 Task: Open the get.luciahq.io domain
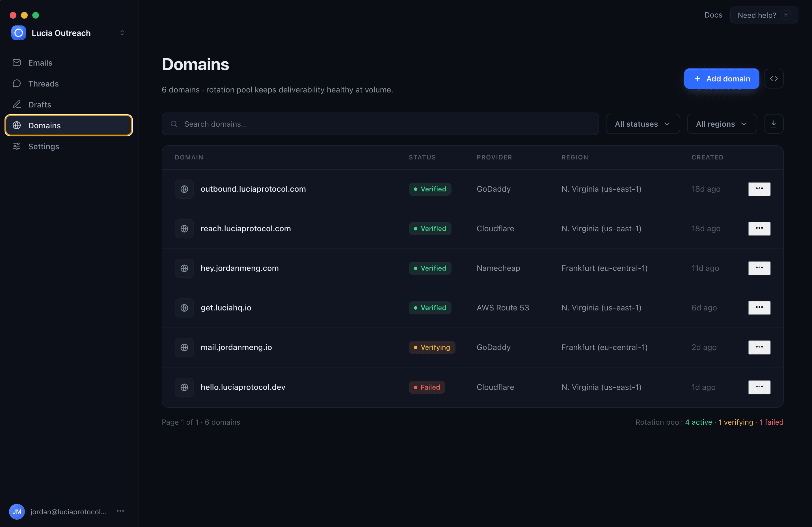pyautogui.click(x=226, y=307)
